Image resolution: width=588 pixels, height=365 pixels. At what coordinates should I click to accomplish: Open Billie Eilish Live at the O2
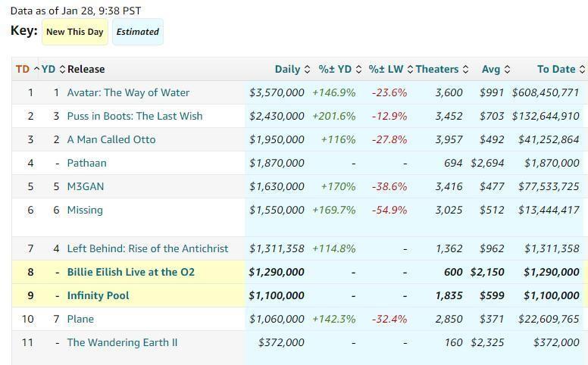click(131, 272)
